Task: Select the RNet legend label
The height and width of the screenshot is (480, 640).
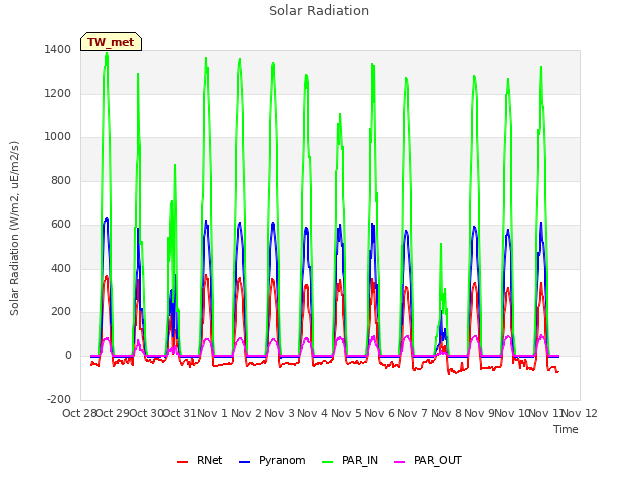Action: [x=209, y=460]
